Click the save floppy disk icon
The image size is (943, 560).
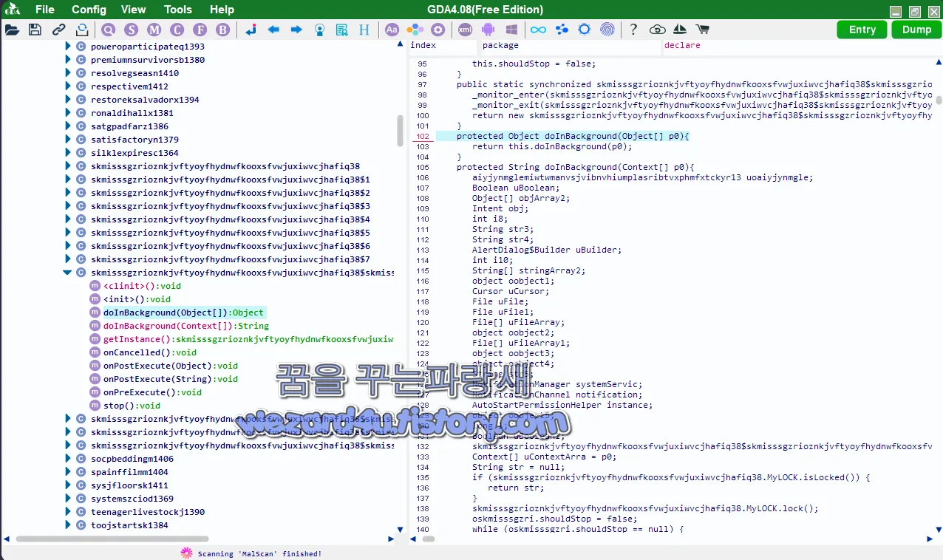(35, 30)
